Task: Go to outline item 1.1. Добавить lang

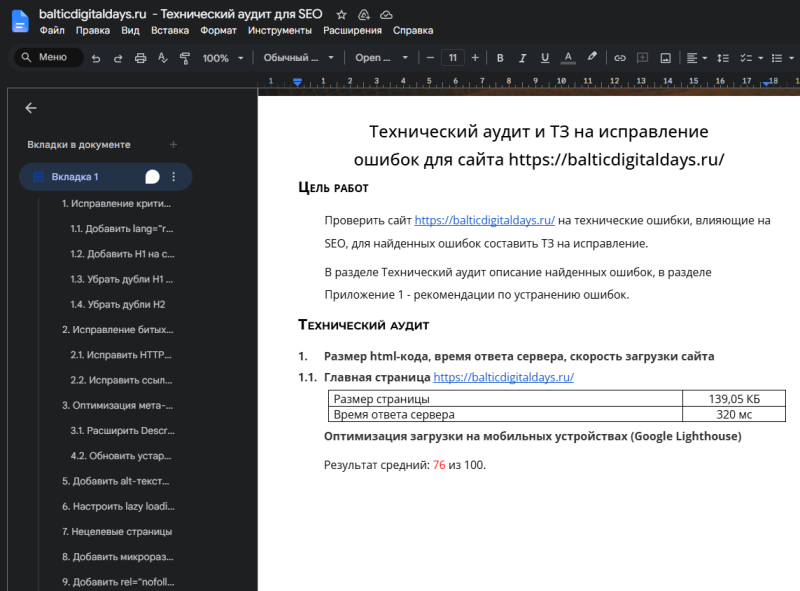Action: click(x=122, y=229)
